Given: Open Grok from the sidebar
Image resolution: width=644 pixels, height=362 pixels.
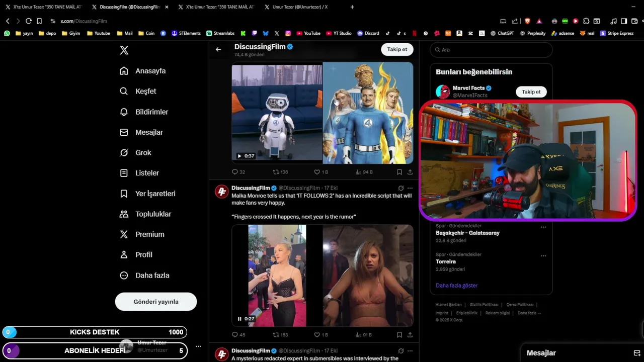Looking at the screenshot, I should tap(135, 152).
